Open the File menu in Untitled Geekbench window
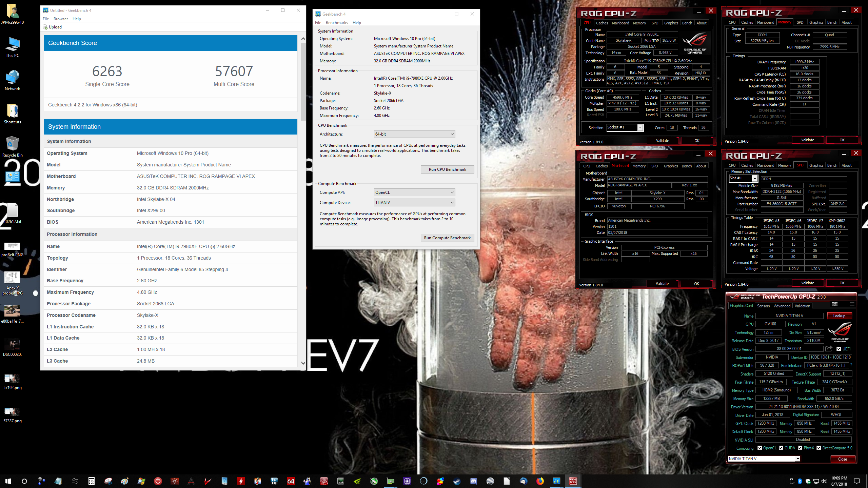This screenshot has width=868, height=488. pyautogui.click(x=46, y=19)
